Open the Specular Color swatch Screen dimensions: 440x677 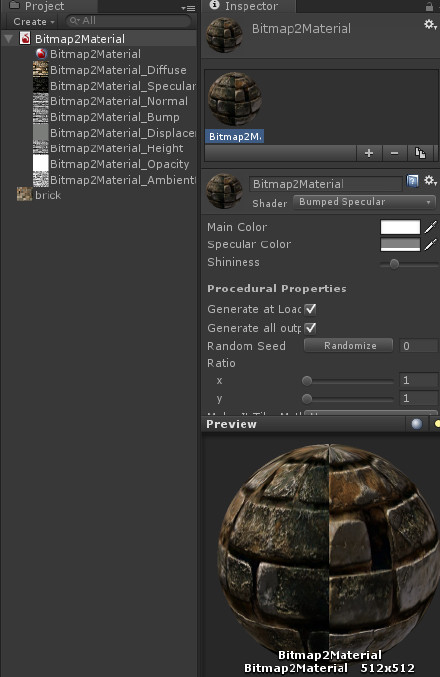400,244
